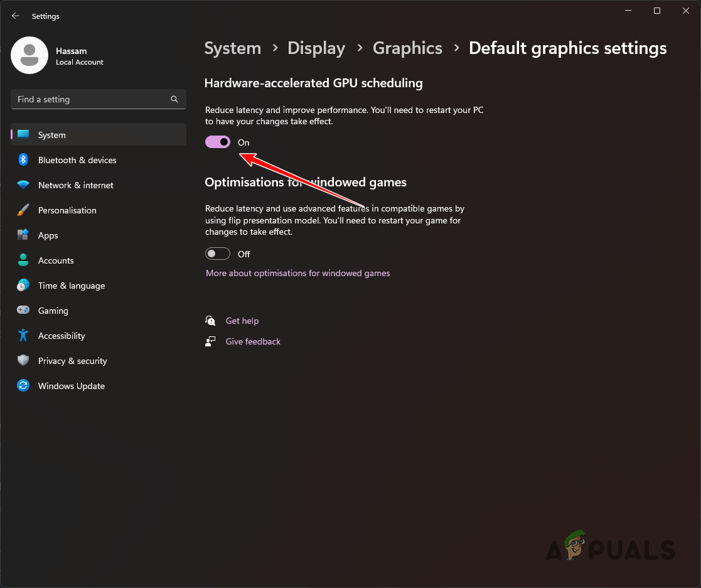Click the Accessibility icon
The width and height of the screenshot is (701, 588).
click(23, 336)
